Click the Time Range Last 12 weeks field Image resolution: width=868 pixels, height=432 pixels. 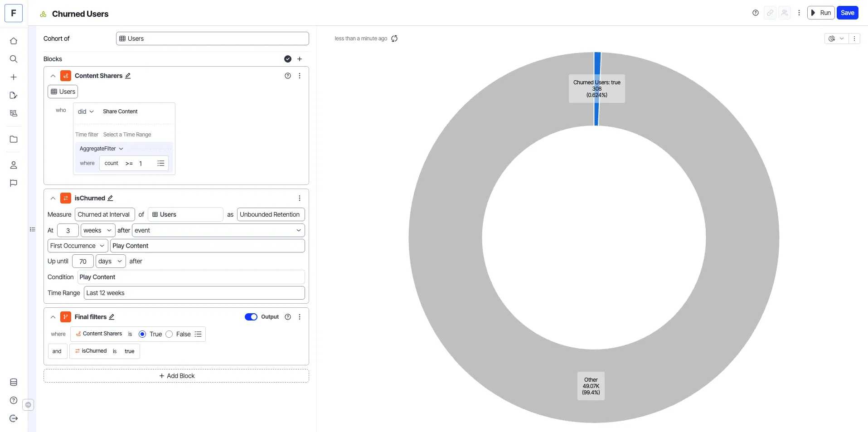[x=194, y=293]
